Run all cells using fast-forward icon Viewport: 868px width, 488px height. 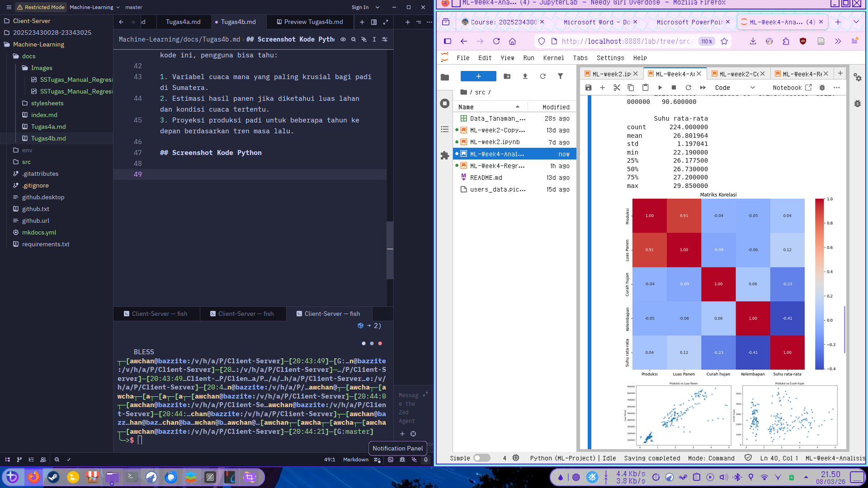703,88
